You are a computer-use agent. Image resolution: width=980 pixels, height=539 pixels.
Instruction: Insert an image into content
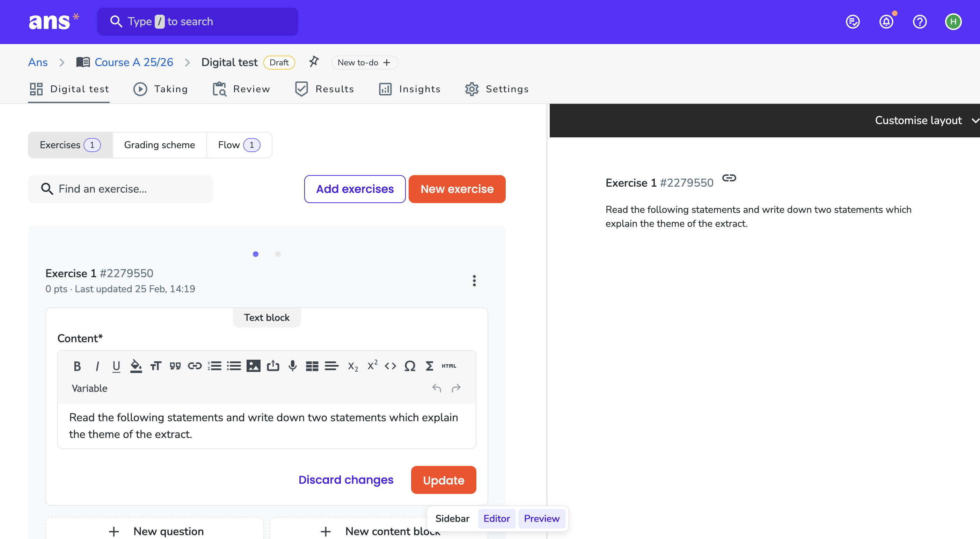tap(253, 366)
